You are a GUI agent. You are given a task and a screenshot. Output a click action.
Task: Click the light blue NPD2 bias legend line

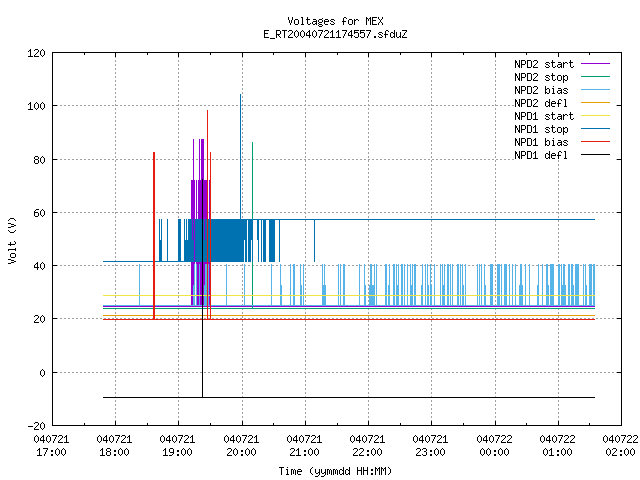595,89
